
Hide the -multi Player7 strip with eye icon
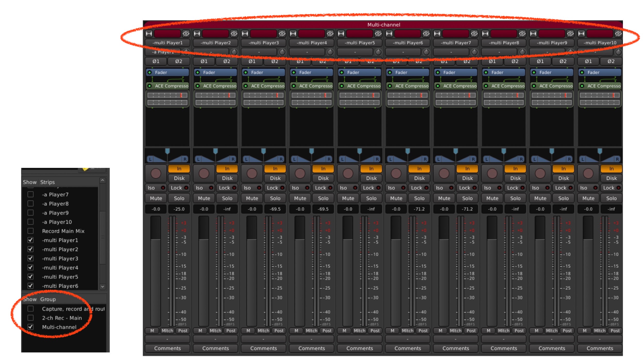[x=474, y=34]
